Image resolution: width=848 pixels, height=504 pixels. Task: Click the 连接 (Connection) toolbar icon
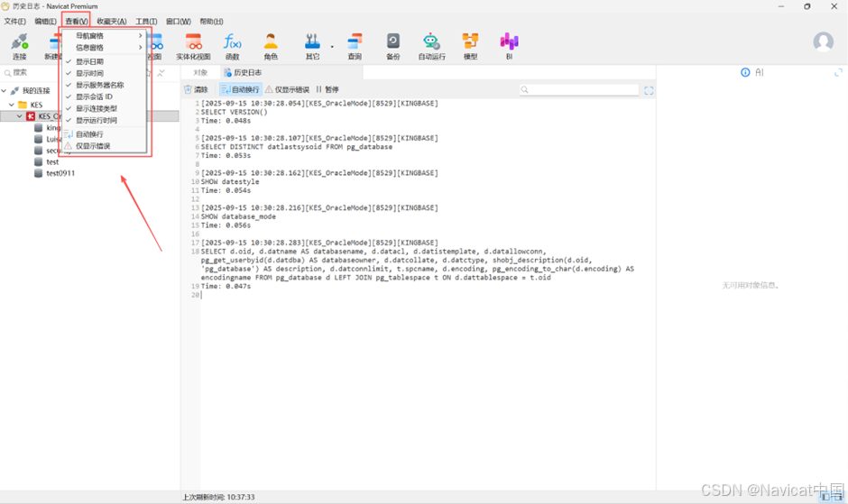click(20, 46)
